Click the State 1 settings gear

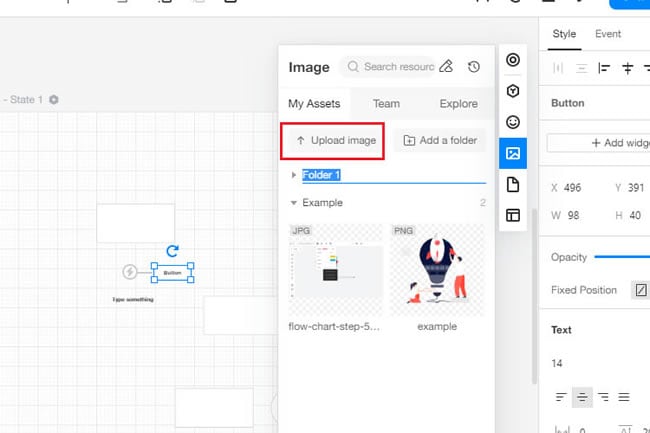coord(54,99)
